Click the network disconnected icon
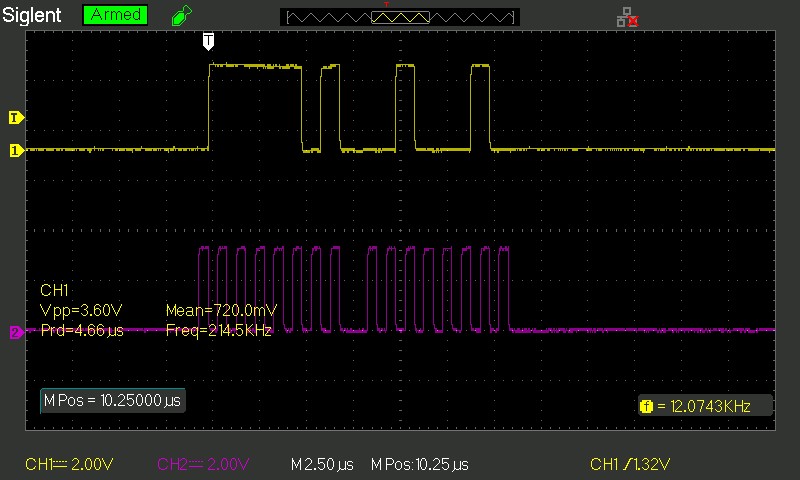 click(628, 16)
